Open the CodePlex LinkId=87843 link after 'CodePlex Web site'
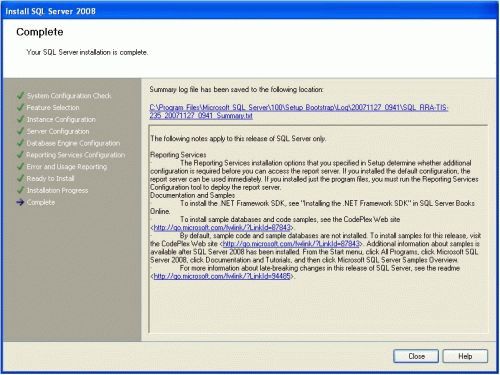 point(291,244)
